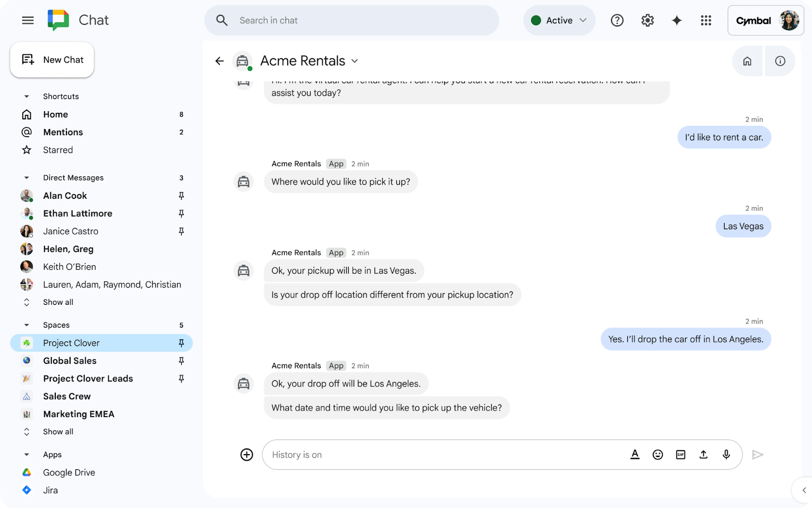The height and width of the screenshot is (508, 812).
Task: Click the upload file icon
Action: (703, 455)
